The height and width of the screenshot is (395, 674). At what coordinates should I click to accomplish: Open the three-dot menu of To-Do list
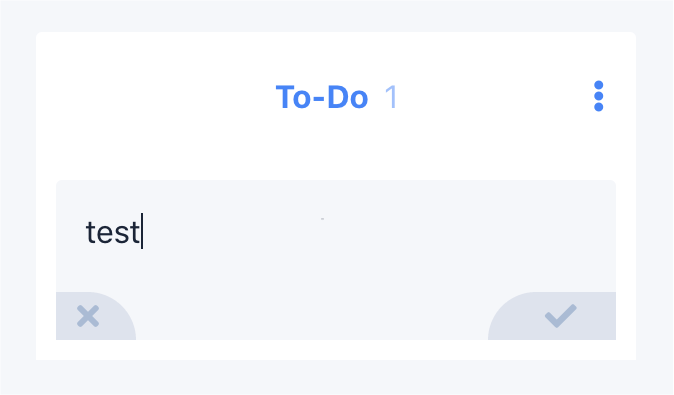[598, 96]
